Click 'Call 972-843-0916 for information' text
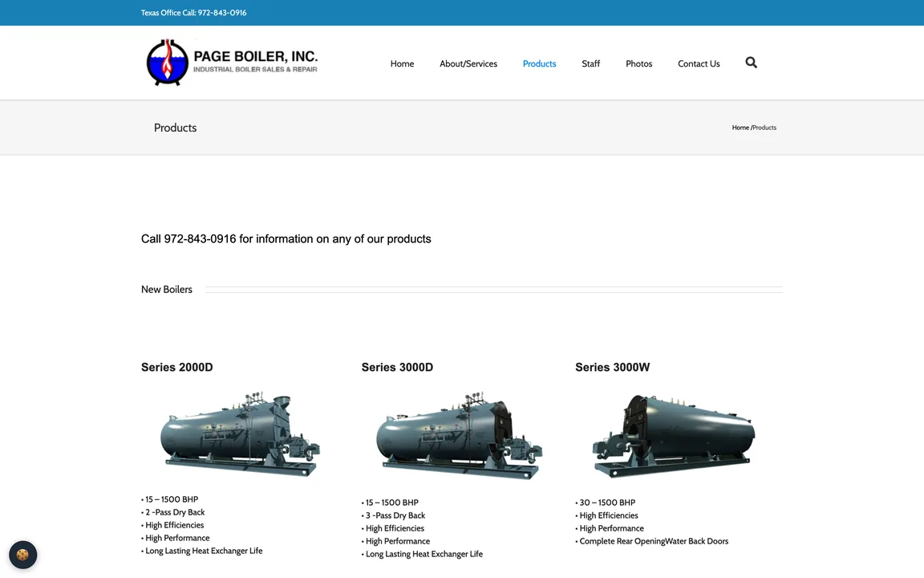924x578 pixels. pos(286,239)
